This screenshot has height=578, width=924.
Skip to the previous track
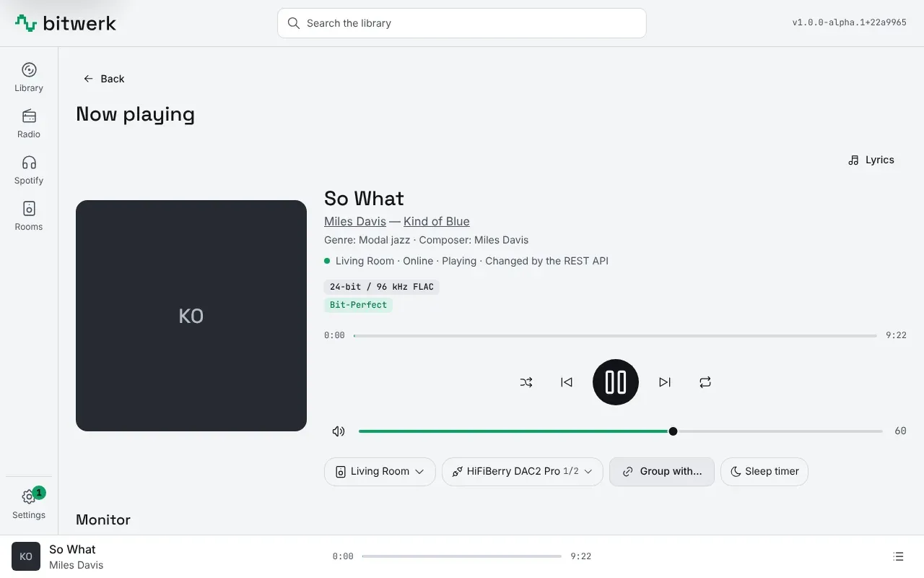click(567, 382)
